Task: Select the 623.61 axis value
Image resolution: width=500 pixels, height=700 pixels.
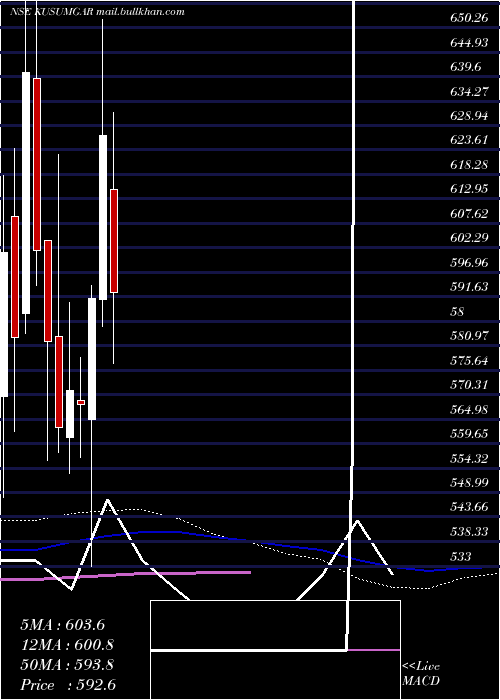Action: (x=469, y=141)
